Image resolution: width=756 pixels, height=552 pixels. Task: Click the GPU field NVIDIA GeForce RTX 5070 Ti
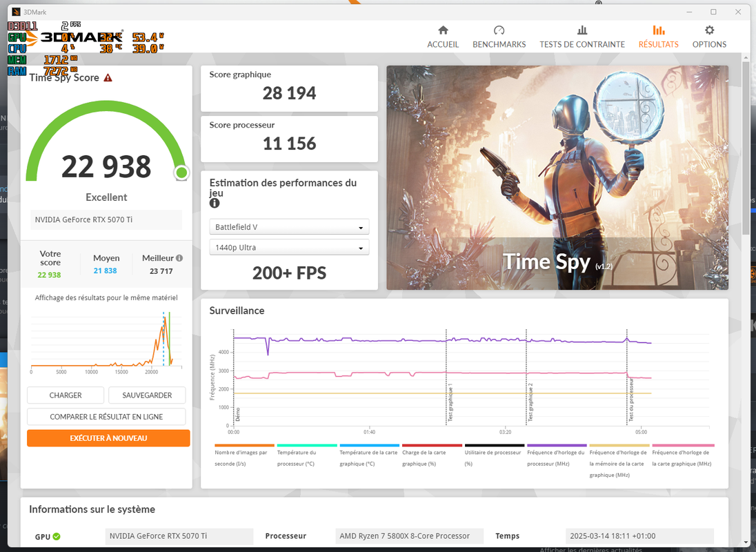point(179,535)
